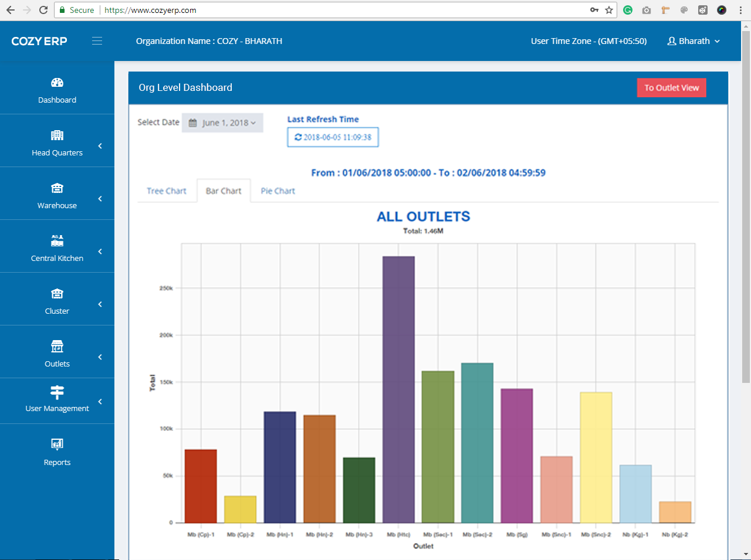Image resolution: width=751 pixels, height=560 pixels.
Task: Click the Mb (Hn)-2 orange-brown bar
Action: pos(320,469)
